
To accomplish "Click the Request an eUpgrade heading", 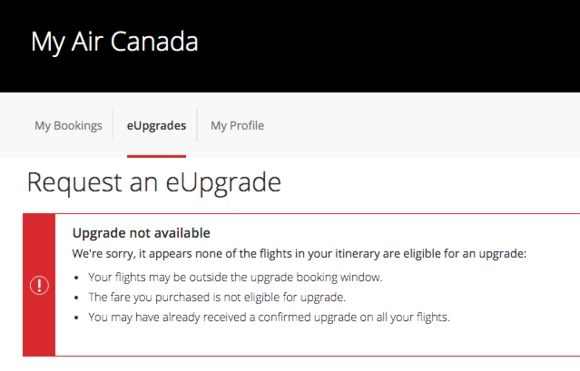I will coord(154,183).
